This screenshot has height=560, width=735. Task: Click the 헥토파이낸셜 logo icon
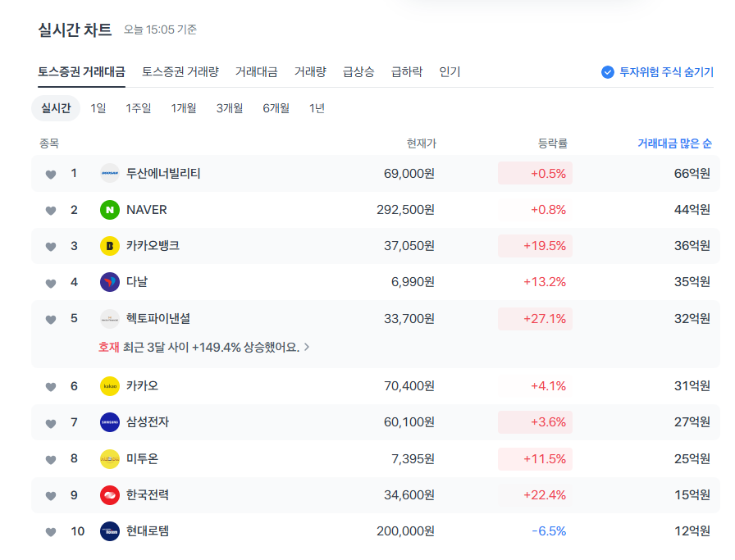(110, 318)
